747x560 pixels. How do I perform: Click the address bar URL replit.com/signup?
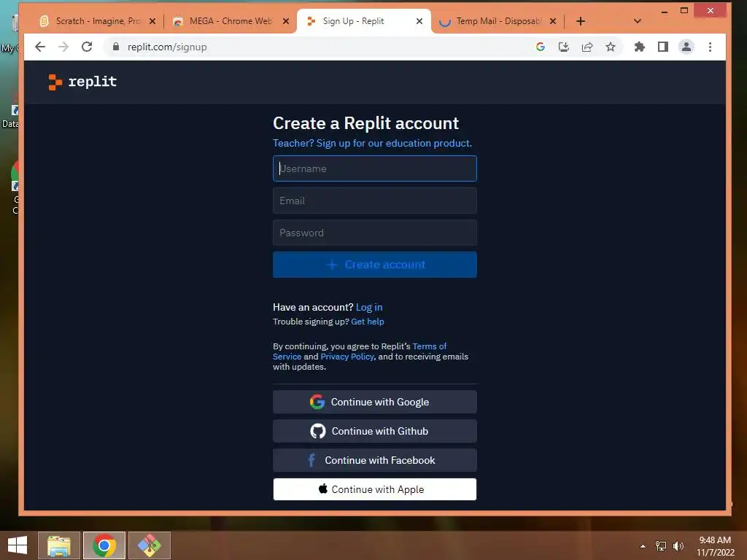click(167, 47)
